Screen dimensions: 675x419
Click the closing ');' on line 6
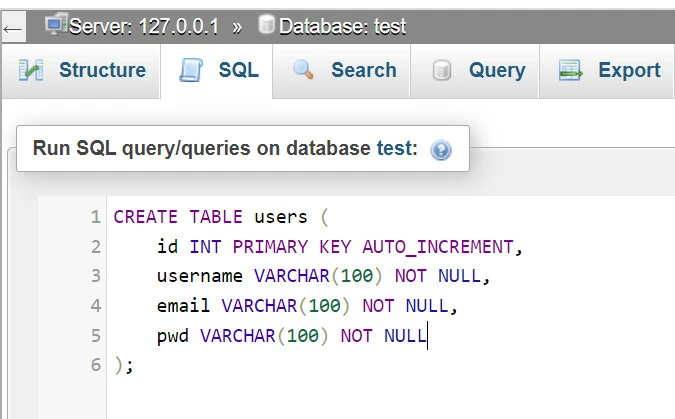click(x=123, y=365)
